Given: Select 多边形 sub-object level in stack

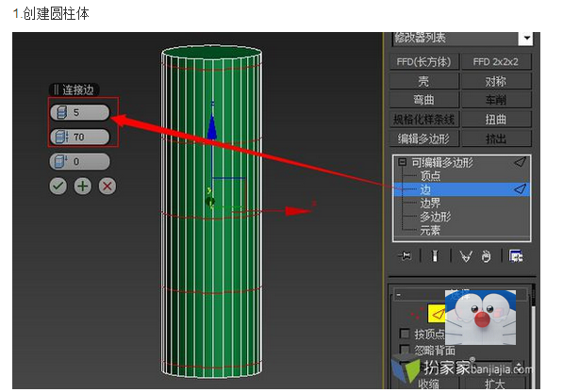Looking at the screenshot, I should tap(435, 217).
